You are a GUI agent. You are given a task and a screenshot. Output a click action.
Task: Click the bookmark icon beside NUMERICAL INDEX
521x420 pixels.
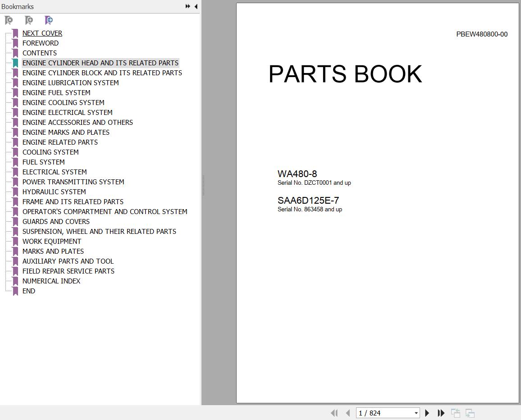click(x=15, y=281)
